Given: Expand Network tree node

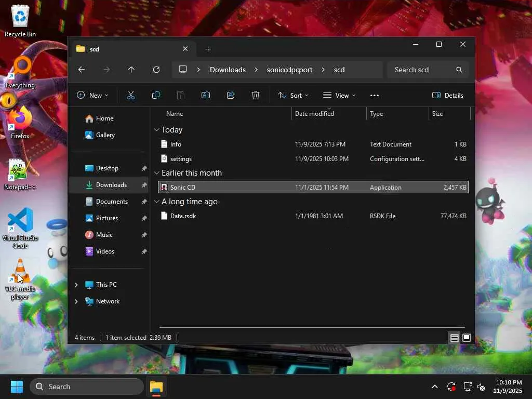Looking at the screenshot, I should click(x=76, y=301).
